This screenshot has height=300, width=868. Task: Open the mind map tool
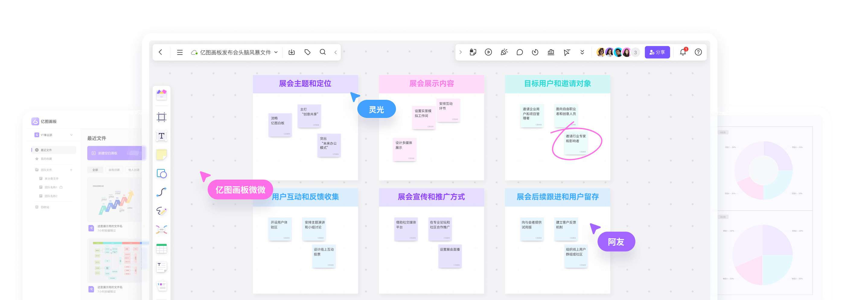(161, 230)
